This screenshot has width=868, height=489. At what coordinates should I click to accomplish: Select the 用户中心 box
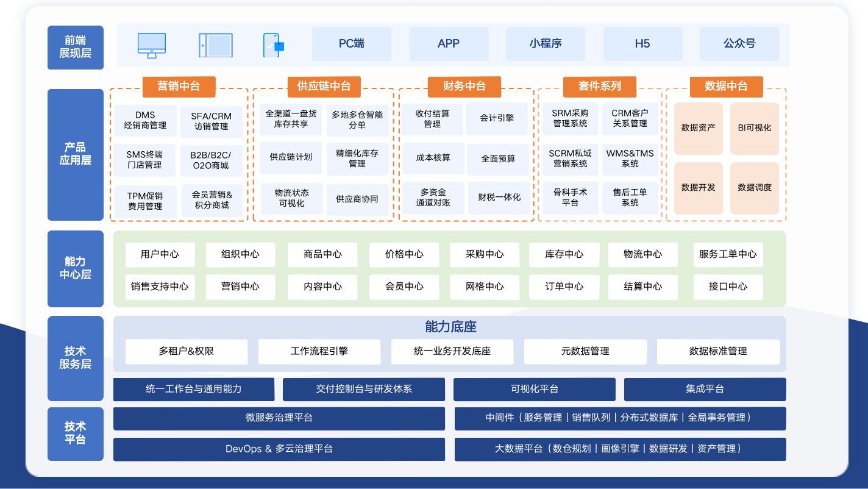160,255
